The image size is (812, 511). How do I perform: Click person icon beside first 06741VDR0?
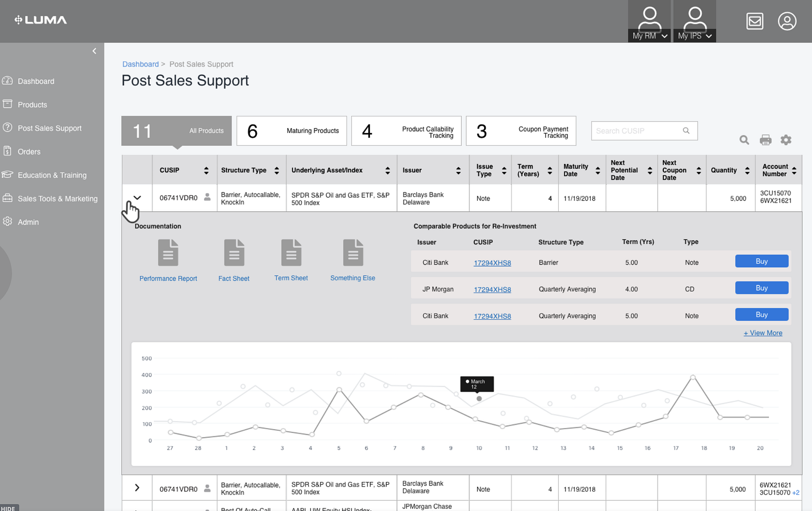coord(207,198)
